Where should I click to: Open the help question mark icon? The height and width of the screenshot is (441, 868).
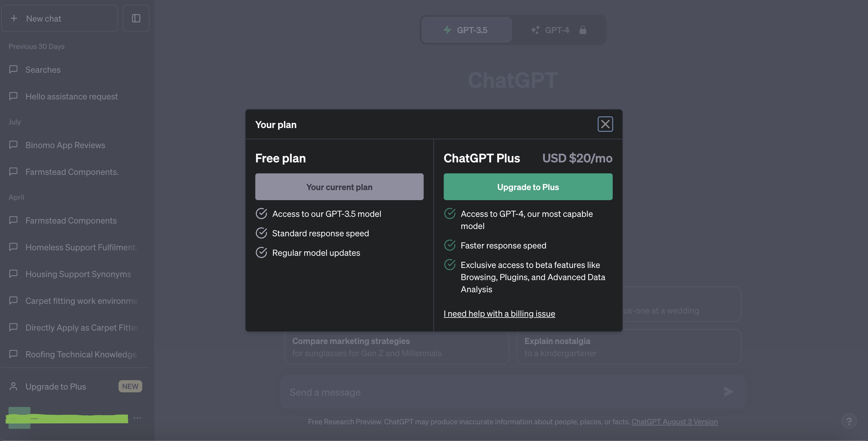(849, 421)
